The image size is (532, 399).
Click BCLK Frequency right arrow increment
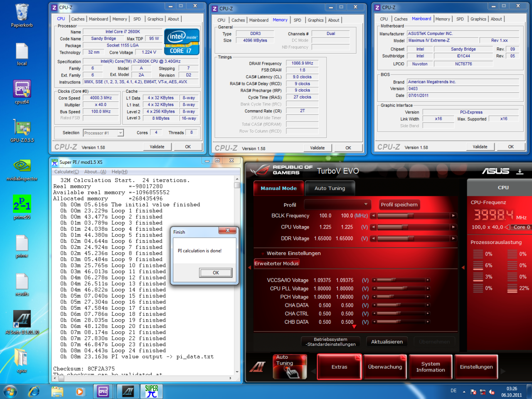coord(453,216)
